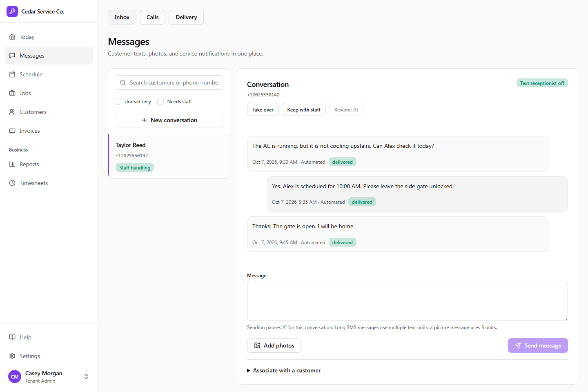Open the Casey Morgan account switcher chevron

click(86, 376)
